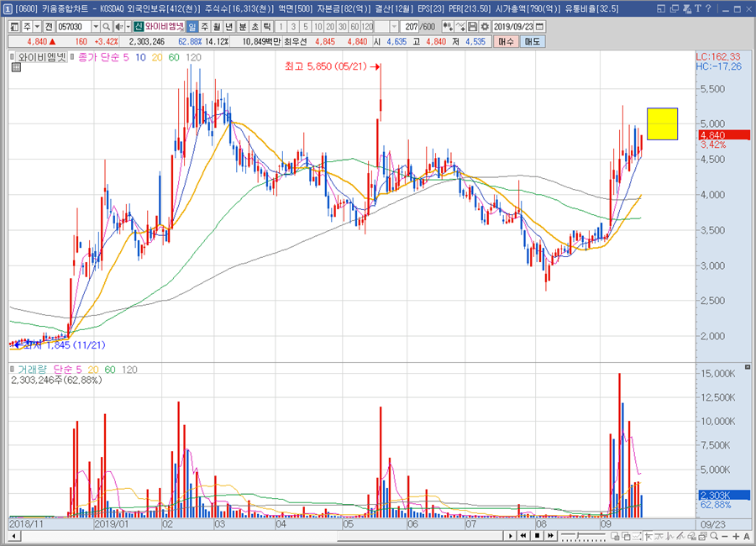Click the scrollbar left arrow at bottom left
The image size is (756, 546).
point(13,536)
